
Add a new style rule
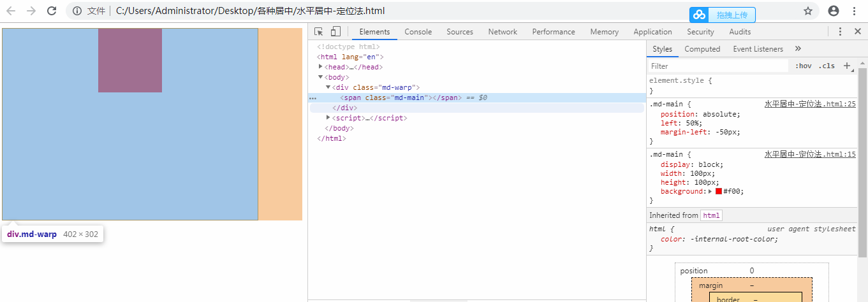(x=847, y=66)
